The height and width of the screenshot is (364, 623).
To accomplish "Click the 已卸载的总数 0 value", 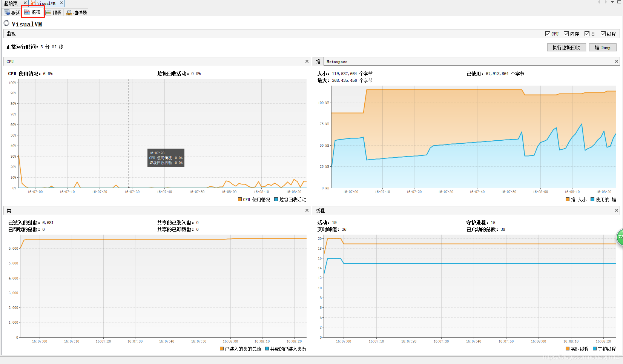I will click(43, 229).
